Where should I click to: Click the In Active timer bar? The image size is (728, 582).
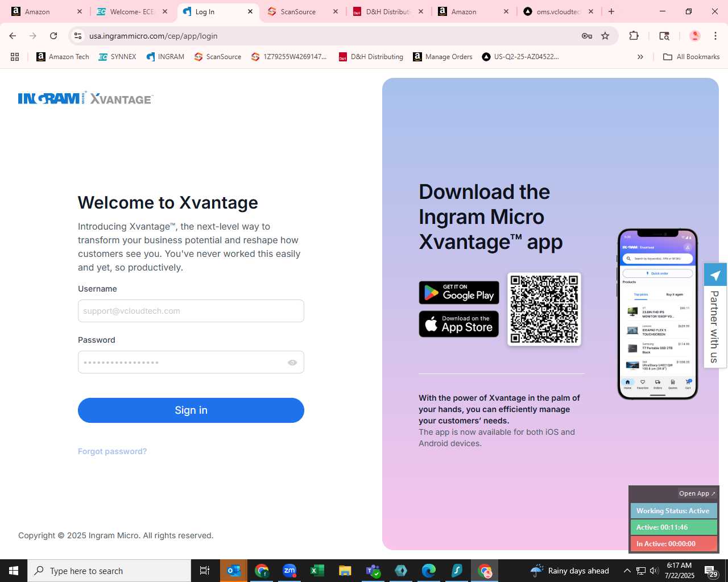pyautogui.click(x=673, y=544)
